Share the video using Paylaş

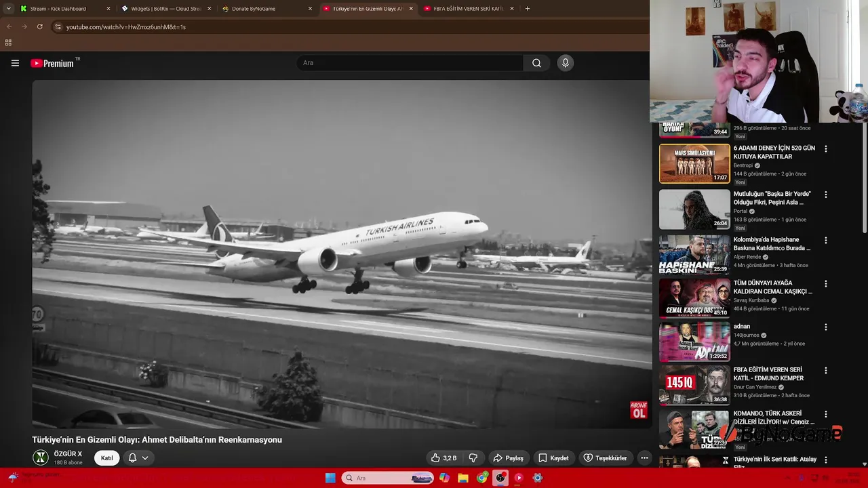pyautogui.click(x=509, y=458)
